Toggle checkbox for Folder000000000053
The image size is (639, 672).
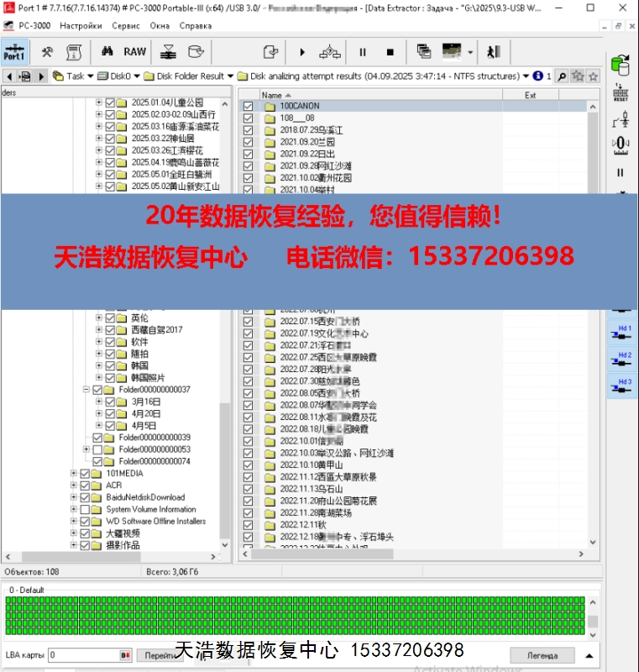coord(97,449)
